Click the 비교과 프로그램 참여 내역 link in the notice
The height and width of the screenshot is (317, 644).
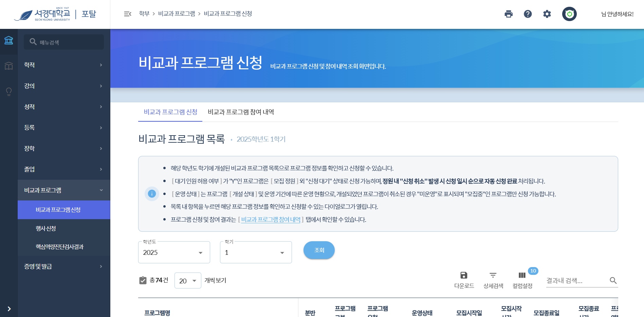(x=270, y=219)
